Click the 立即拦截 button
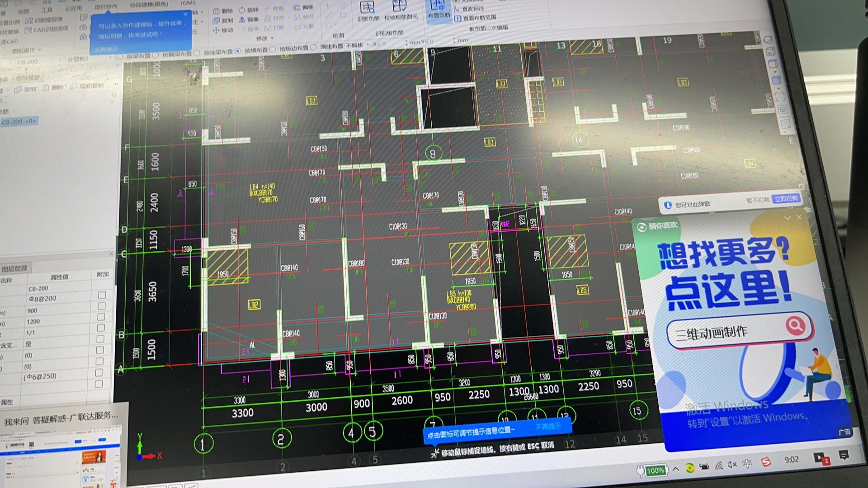 click(786, 199)
